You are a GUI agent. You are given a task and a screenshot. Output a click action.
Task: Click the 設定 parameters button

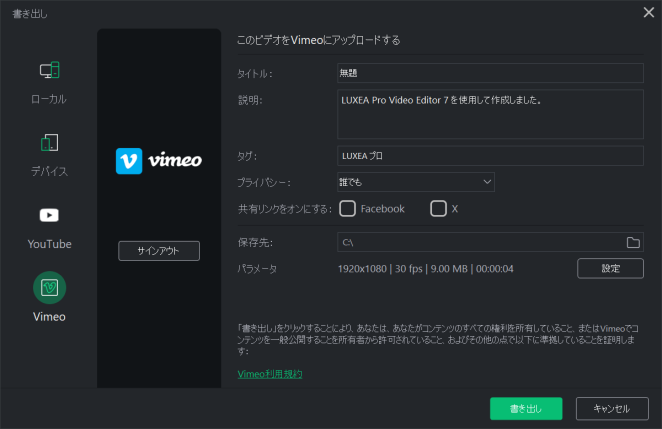(610, 268)
